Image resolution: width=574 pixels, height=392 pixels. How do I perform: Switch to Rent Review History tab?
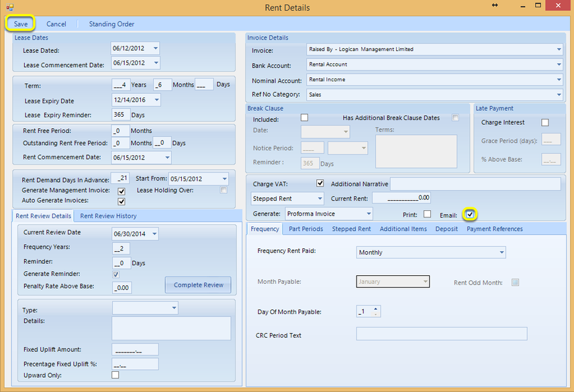(x=108, y=216)
